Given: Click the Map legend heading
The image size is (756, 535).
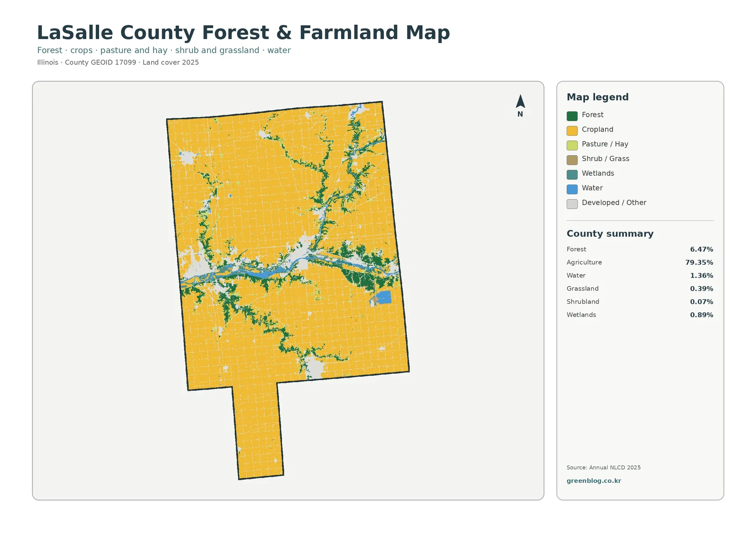Looking at the screenshot, I should 598,97.
